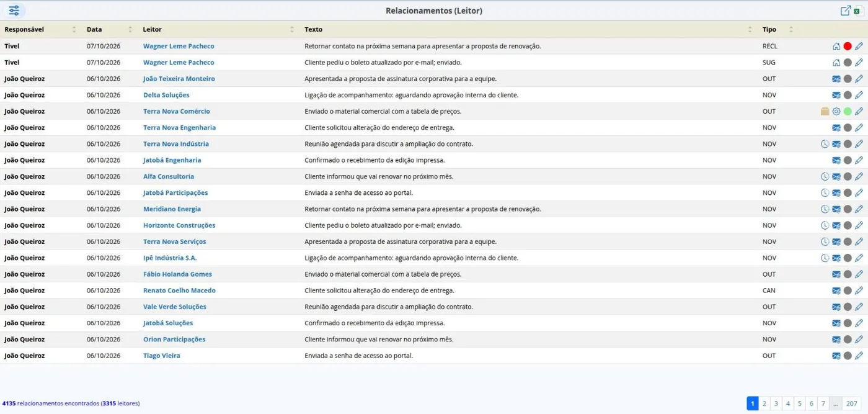The height and width of the screenshot is (414, 868).
Task: Open reader Terra Nova Engenharia
Action: click(179, 127)
